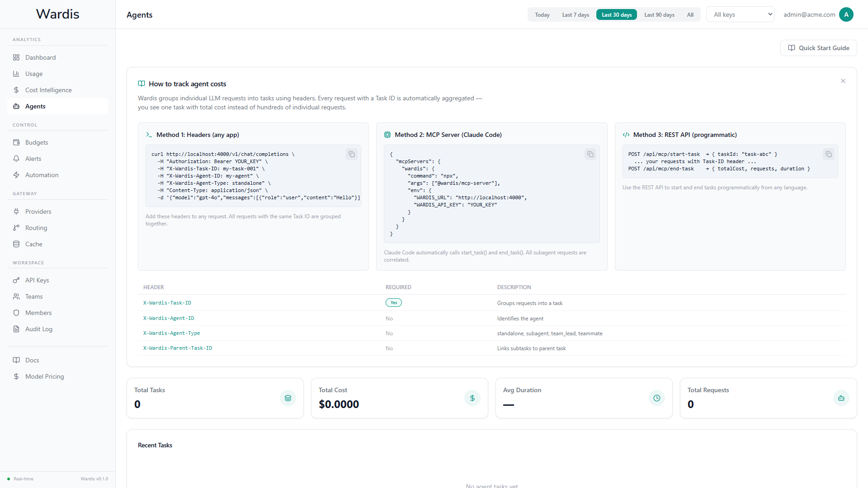Screen dimensions: 868x488
Task: Navigate to Routing
Action: click(58, 228)
